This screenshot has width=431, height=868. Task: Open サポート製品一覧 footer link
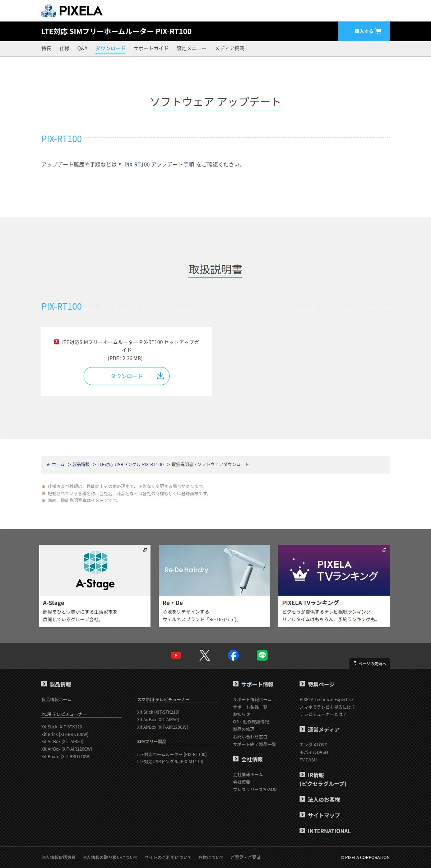point(250,707)
